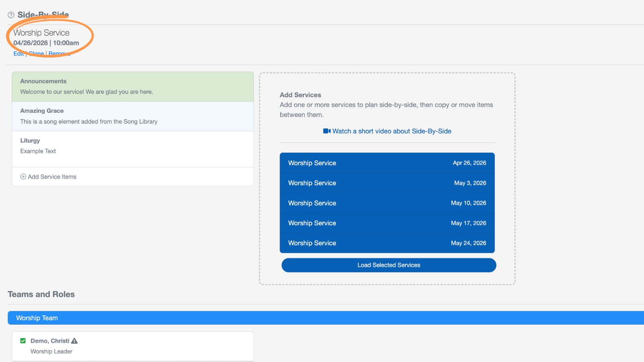This screenshot has width=644, height=362.
Task: Select the Amazing Grace song element
Action: click(x=133, y=116)
